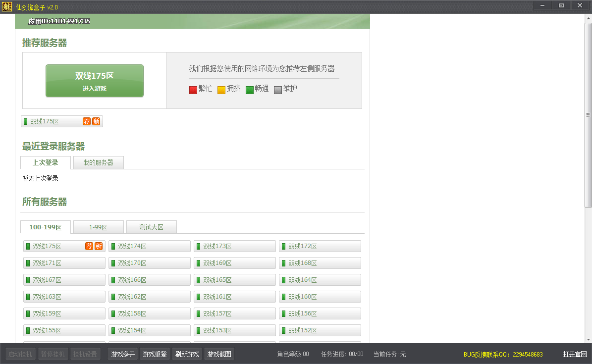This screenshot has height=364, width=592.
Task: Select server 双线168区
Action: tap(320, 263)
